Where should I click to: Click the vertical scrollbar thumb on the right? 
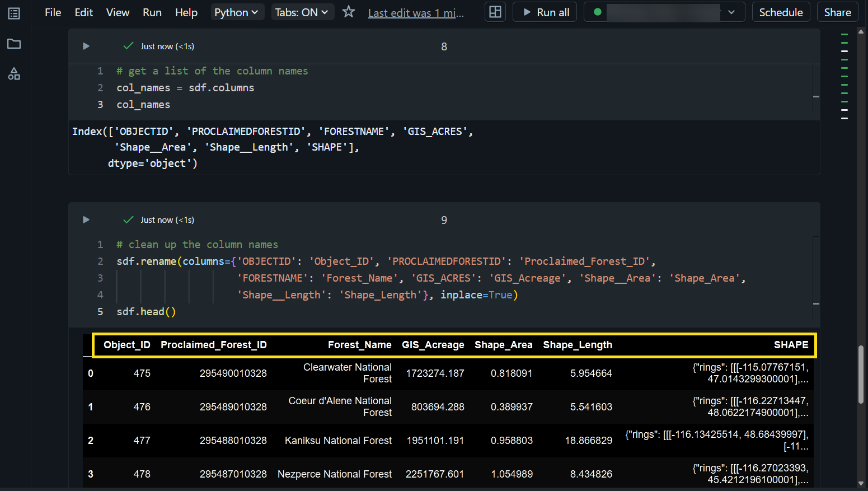861,374
